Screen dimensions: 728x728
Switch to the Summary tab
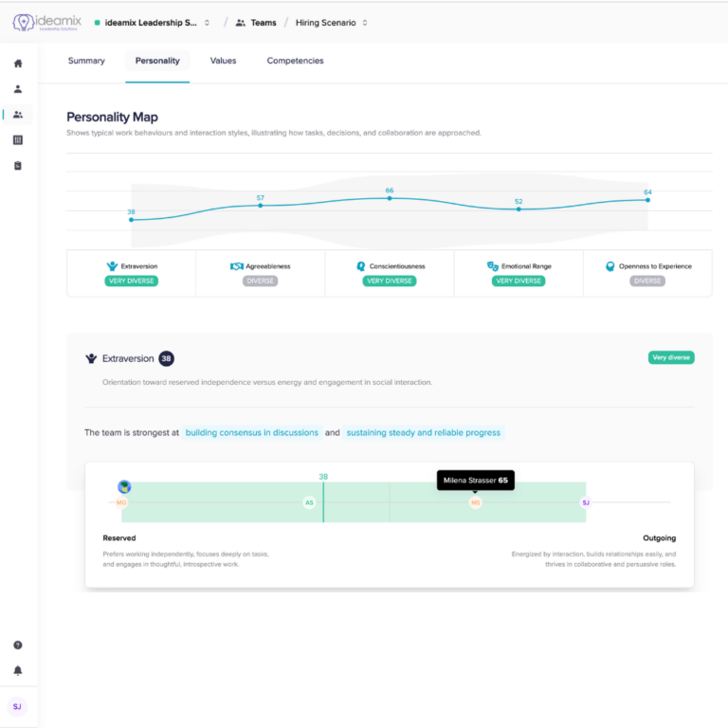point(86,61)
